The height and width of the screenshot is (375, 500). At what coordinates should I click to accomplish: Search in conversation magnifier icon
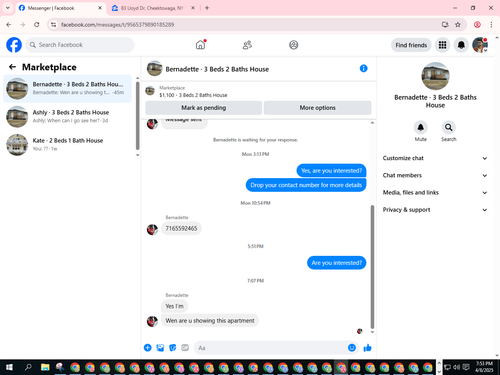449,127
